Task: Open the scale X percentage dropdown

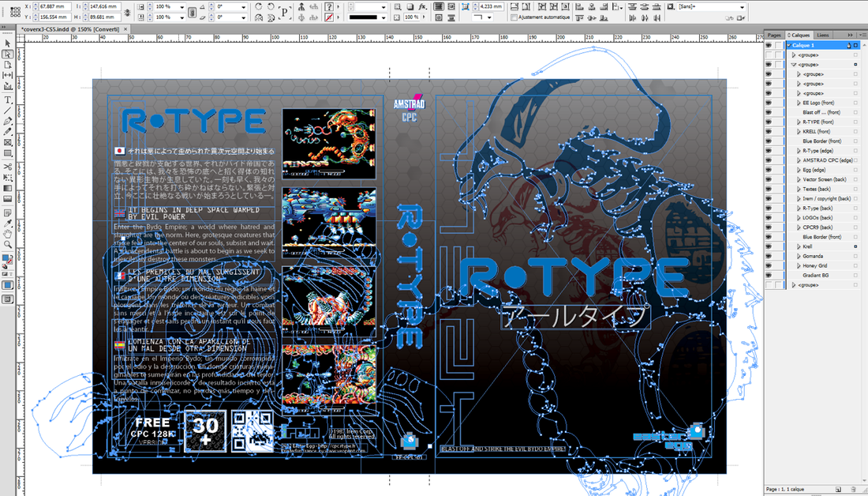Action: click(x=181, y=6)
